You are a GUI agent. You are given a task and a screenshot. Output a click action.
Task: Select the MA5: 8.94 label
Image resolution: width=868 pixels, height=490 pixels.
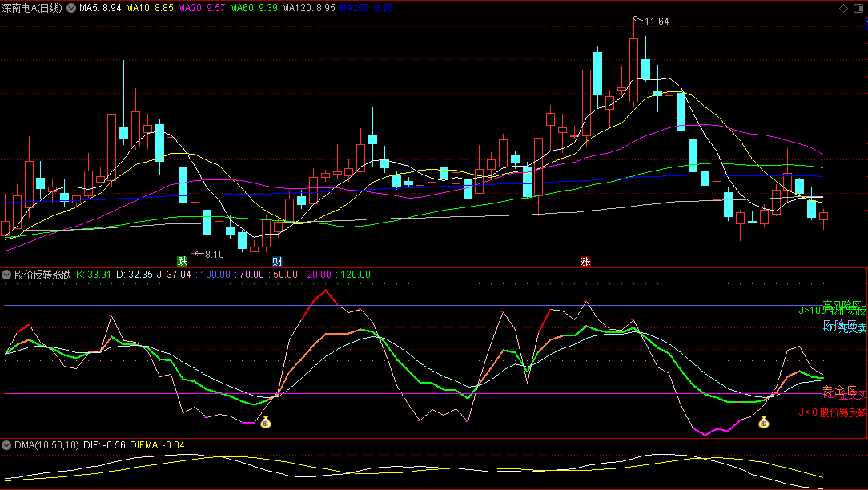100,8
